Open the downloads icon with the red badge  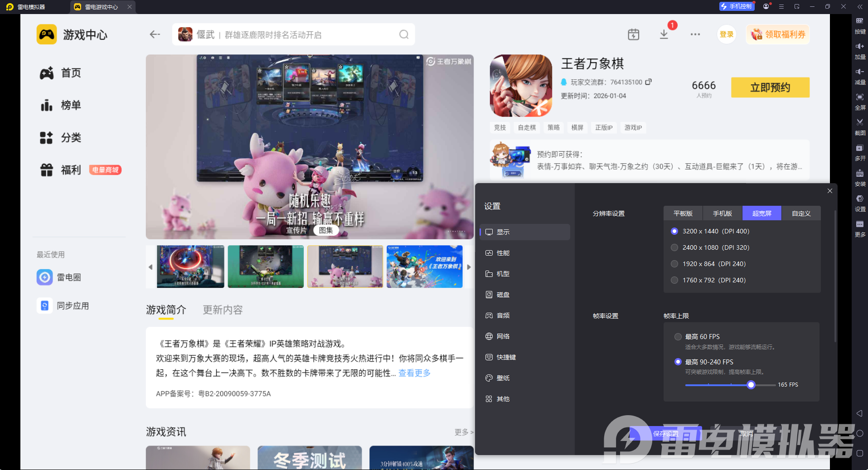pyautogui.click(x=664, y=34)
